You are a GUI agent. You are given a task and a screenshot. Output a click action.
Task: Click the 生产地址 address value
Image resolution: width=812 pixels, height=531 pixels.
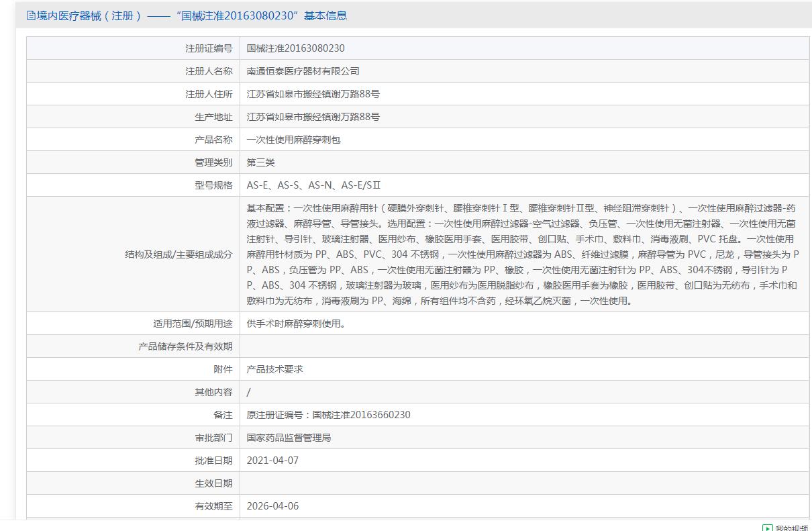313,117
